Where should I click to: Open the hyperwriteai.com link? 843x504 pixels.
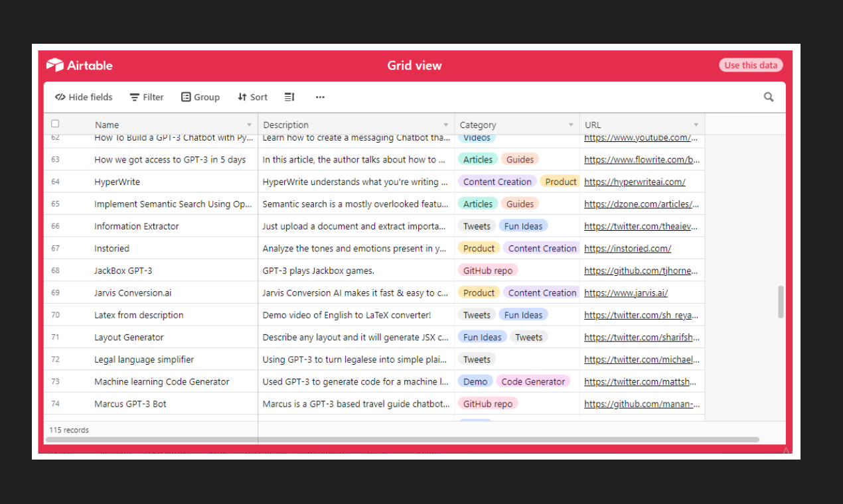point(635,182)
